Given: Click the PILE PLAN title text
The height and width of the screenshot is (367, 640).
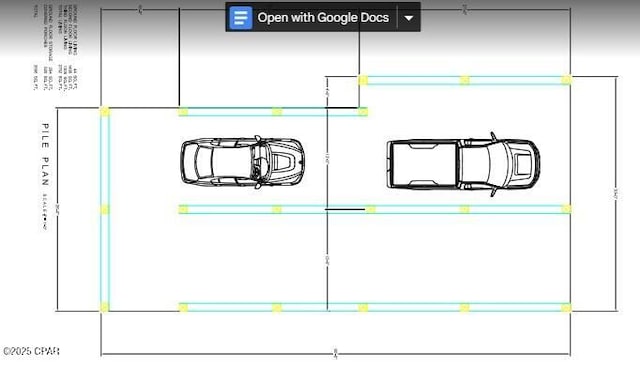Looking at the screenshot, I should tap(45, 154).
